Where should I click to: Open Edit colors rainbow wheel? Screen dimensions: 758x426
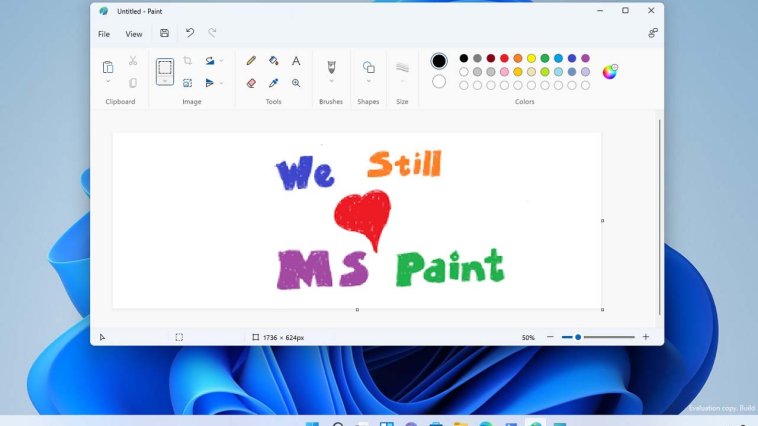(610, 72)
